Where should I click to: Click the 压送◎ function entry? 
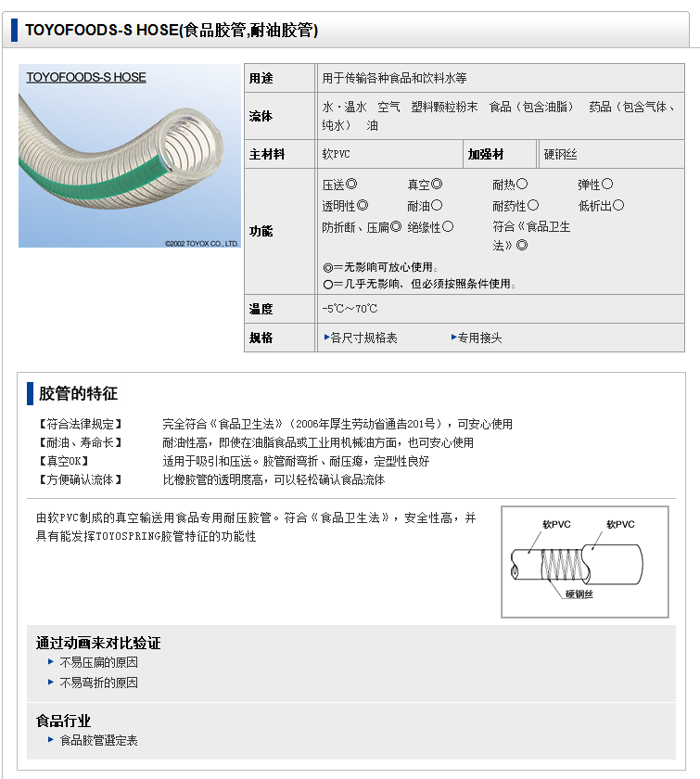click(x=340, y=185)
